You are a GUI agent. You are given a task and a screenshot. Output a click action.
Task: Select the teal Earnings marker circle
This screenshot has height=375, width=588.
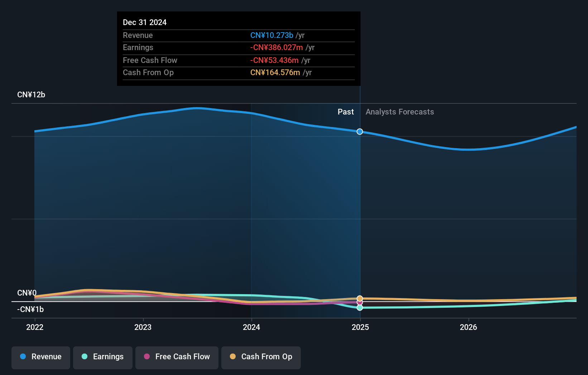[360, 308]
